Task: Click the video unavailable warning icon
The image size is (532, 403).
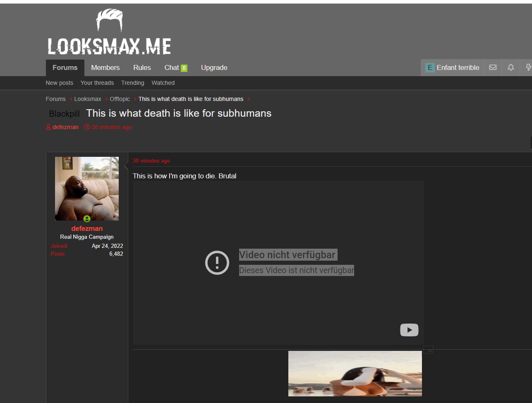Action: (217, 262)
